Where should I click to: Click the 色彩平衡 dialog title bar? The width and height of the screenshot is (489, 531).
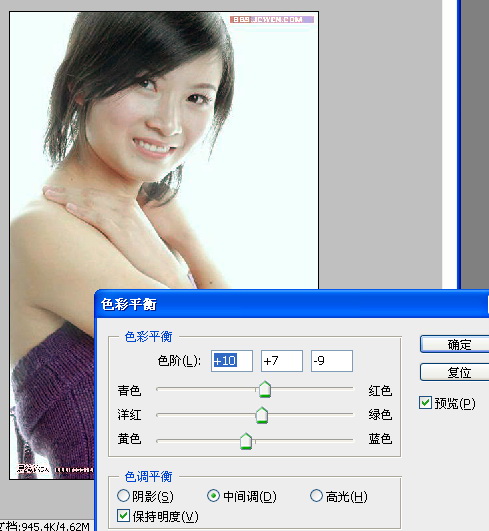click(292, 304)
